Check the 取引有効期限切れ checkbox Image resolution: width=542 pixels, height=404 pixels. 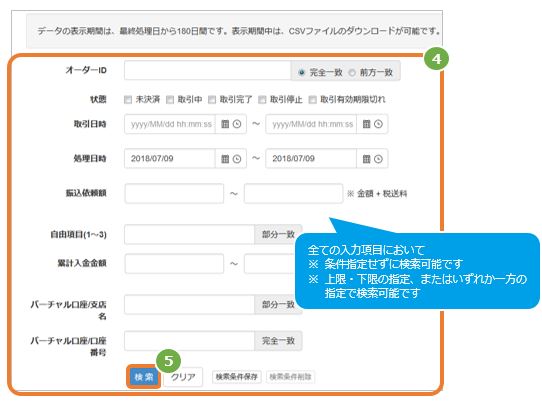pos(312,100)
